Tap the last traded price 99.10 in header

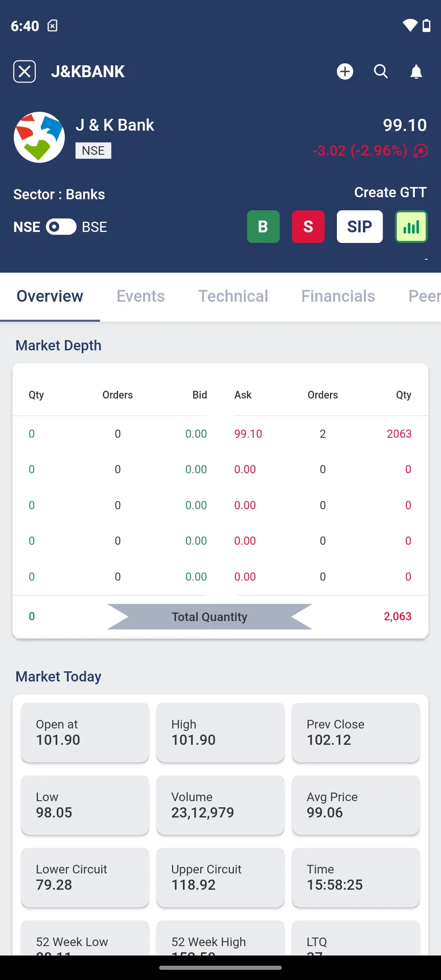click(405, 125)
